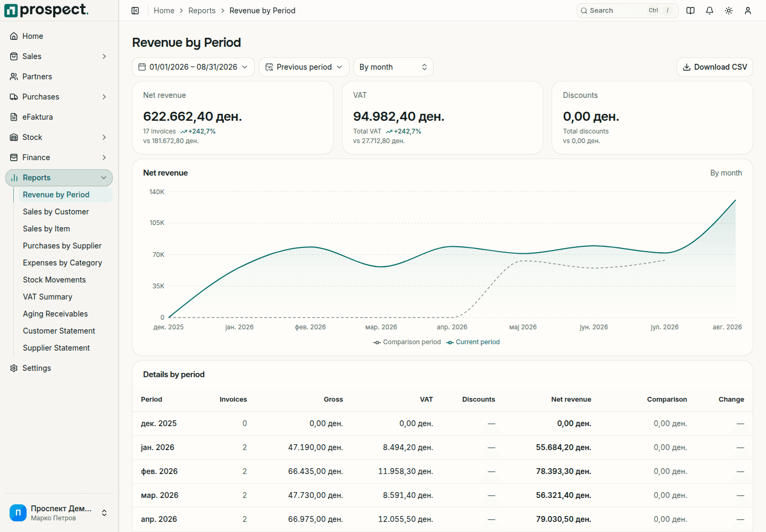Expand the Finance submenu chevron
Image resolution: width=766 pixels, height=532 pixels.
(104, 157)
